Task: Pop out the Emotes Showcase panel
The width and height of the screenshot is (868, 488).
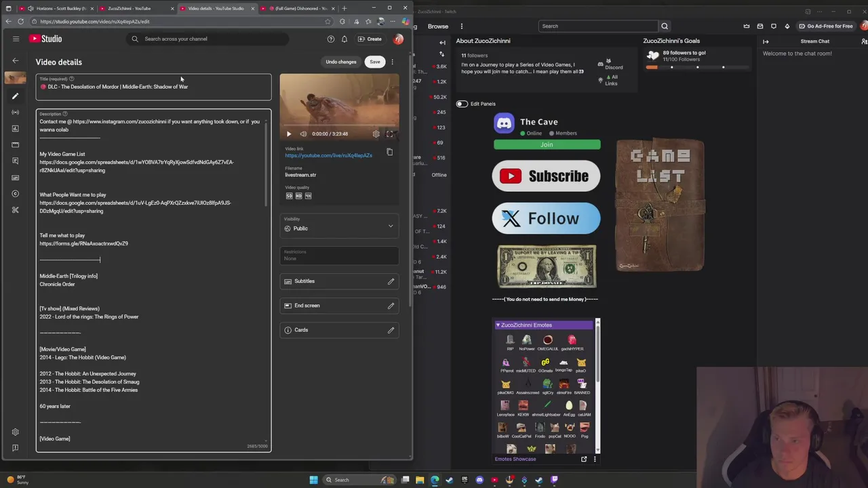Action: point(584,460)
